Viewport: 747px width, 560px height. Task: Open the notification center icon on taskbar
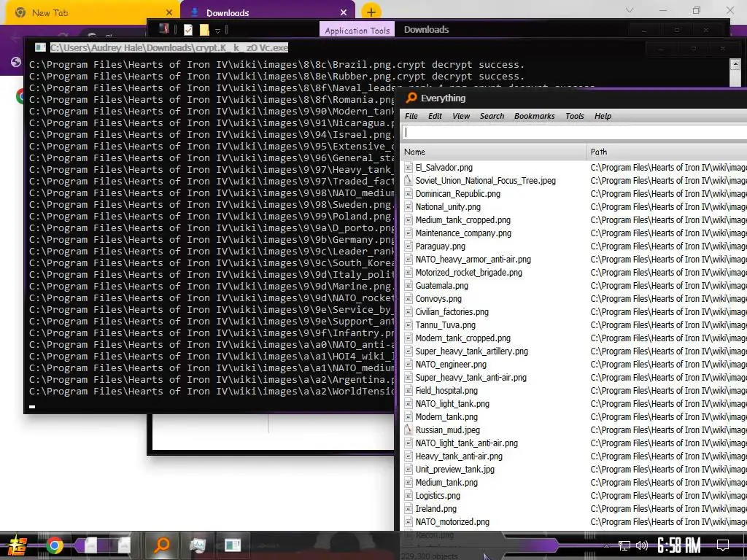pos(723,545)
